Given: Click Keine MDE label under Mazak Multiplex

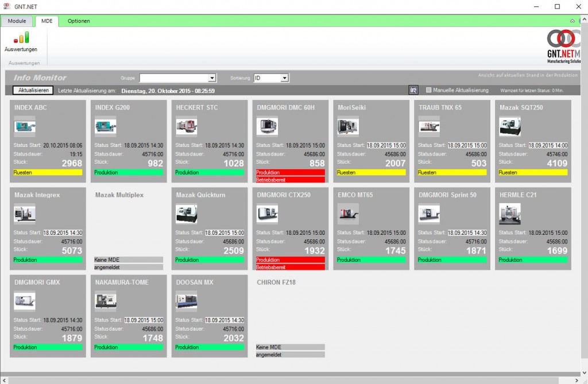Looking at the screenshot, I should 129,259.
